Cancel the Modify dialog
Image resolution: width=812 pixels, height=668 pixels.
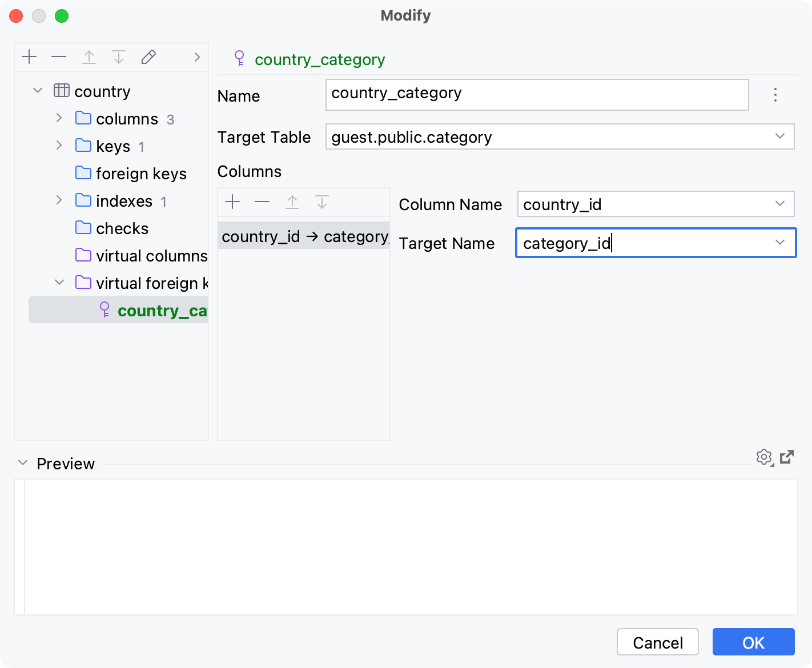click(657, 642)
